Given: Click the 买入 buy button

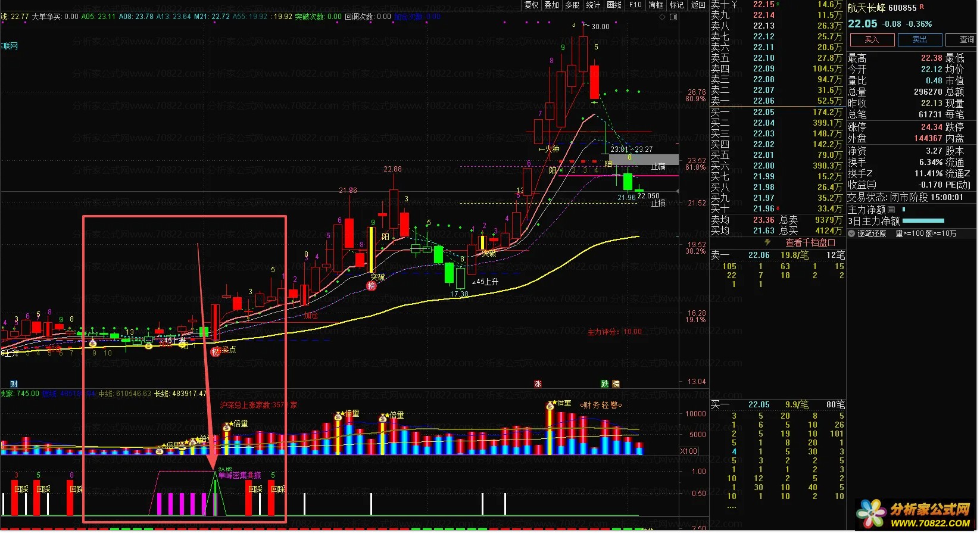Looking at the screenshot, I should 872,39.
